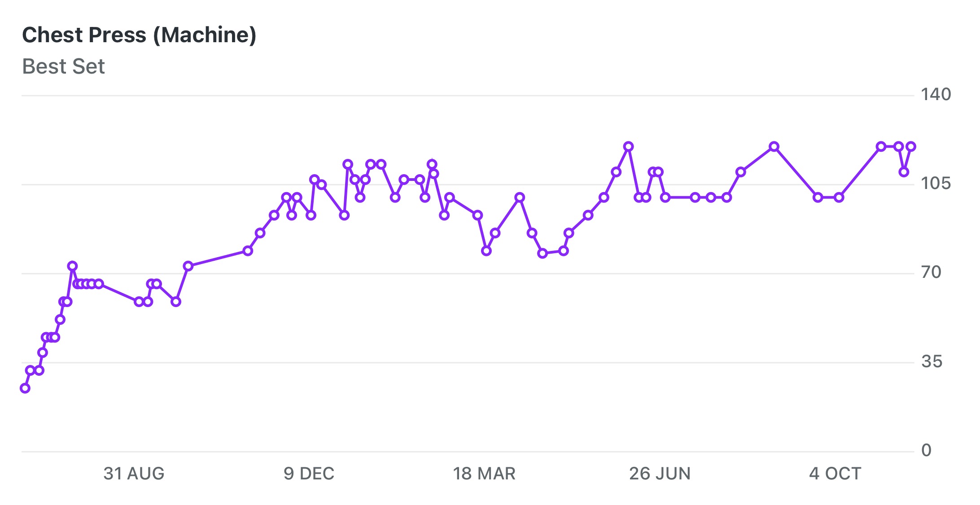
Task: Click the early spike point above the 70 gridline
Action: pos(72,266)
